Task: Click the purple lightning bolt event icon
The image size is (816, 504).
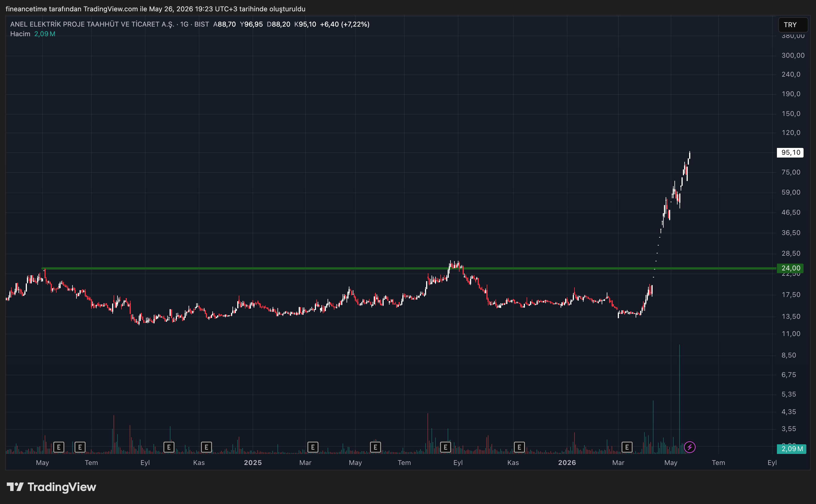Action: (689, 447)
